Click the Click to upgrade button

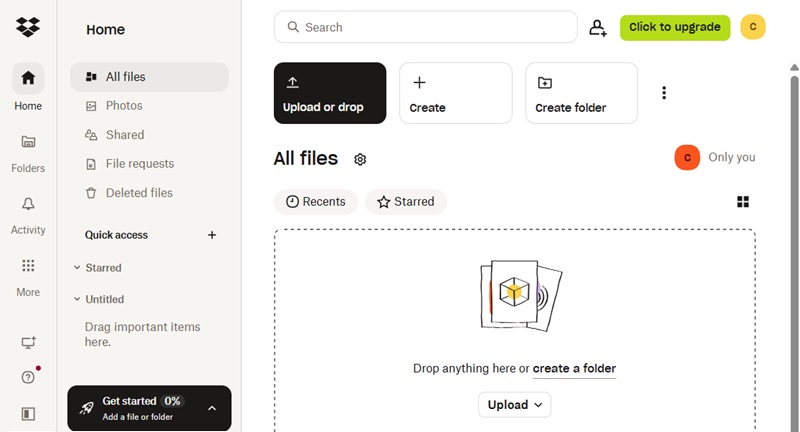(x=675, y=27)
